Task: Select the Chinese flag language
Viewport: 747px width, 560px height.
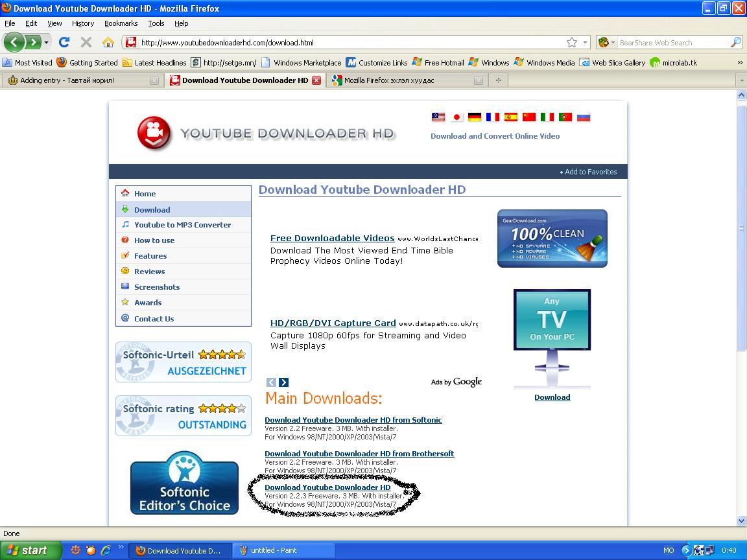Action: [x=529, y=117]
